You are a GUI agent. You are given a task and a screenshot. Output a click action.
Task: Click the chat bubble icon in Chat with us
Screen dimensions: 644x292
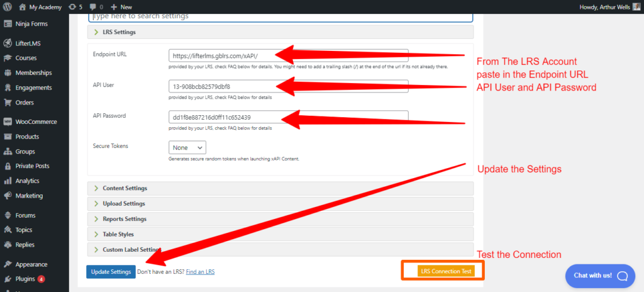point(622,276)
